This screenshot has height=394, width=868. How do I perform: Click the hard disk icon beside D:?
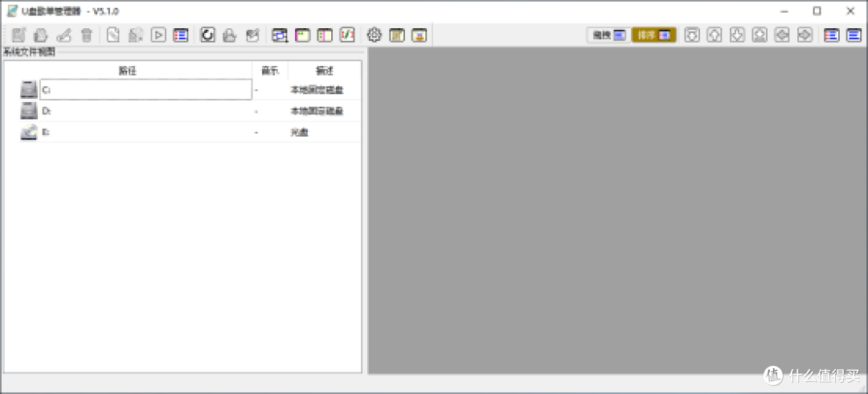[x=29, y=111]
